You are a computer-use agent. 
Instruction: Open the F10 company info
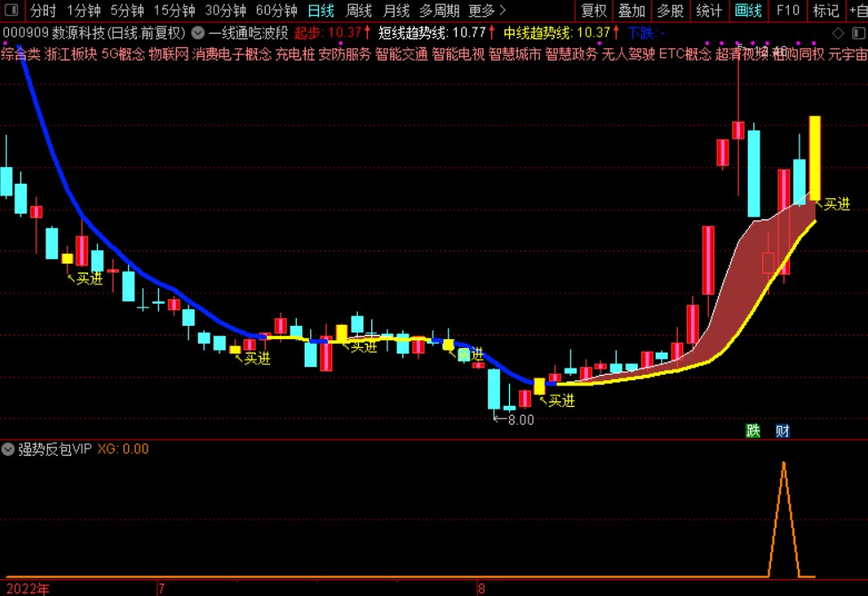point(787,11)
